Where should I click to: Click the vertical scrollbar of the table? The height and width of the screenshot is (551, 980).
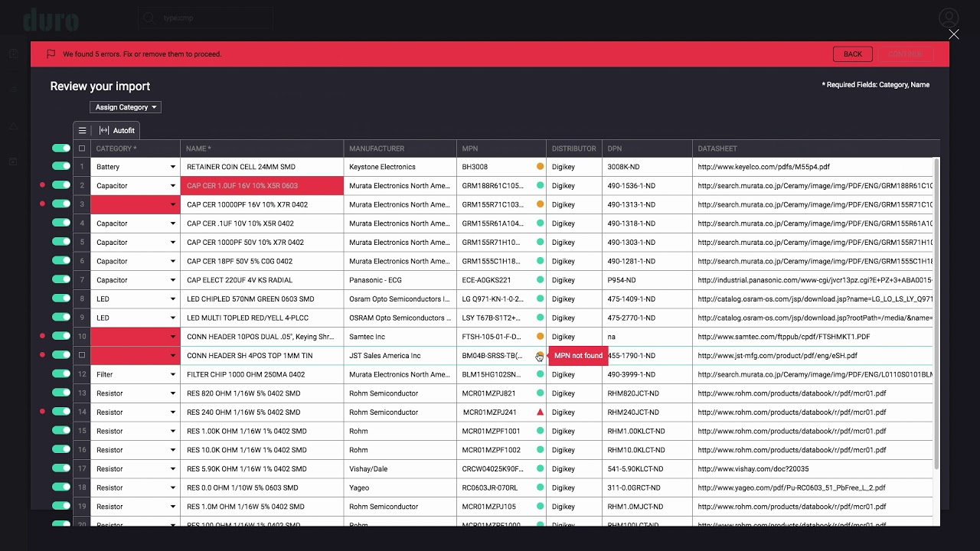936,314
